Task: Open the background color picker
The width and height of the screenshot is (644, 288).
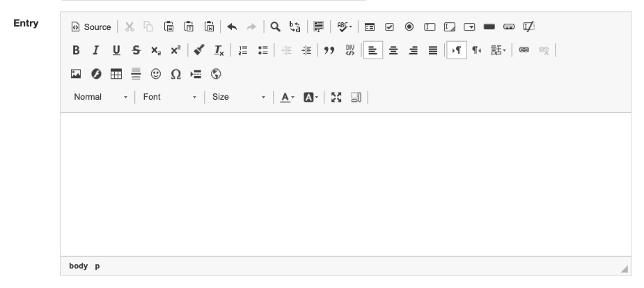Action: (311, 98)
